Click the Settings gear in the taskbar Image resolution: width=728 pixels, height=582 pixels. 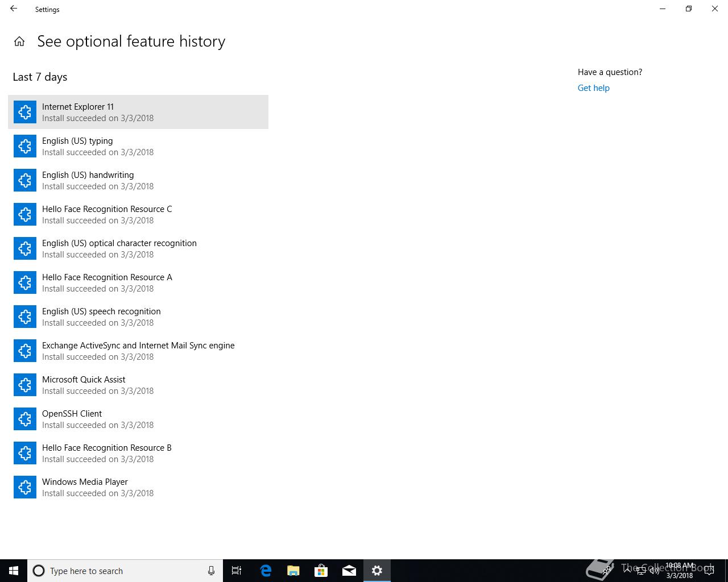(x=377, y=571)
